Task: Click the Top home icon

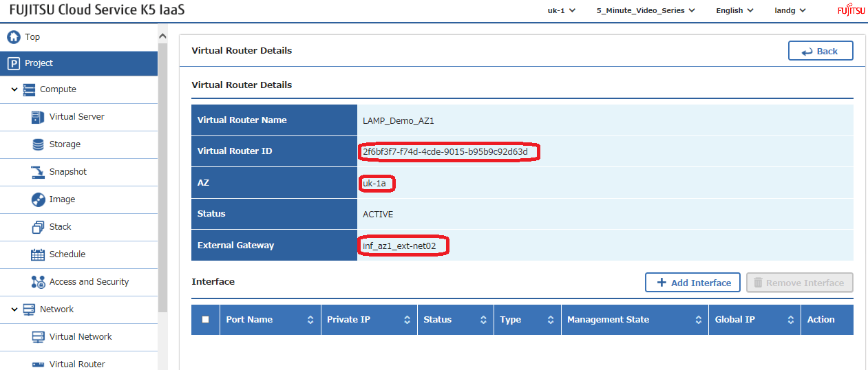Action: coord(13,37)
